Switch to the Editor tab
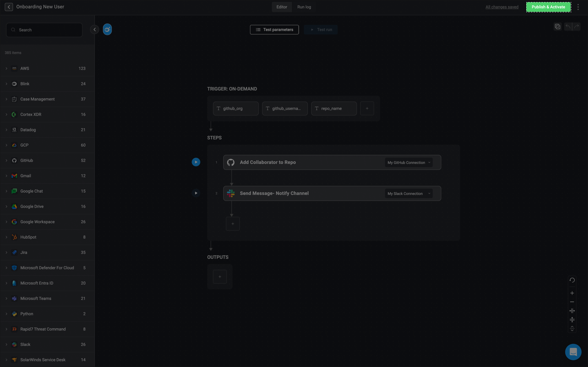This screenshot has width=588, height=367. (282, 7)
